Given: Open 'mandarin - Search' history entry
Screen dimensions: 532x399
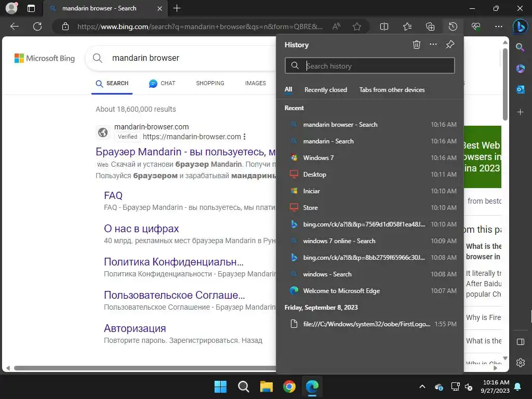Looking at the screenshot, I should point(370,141).
